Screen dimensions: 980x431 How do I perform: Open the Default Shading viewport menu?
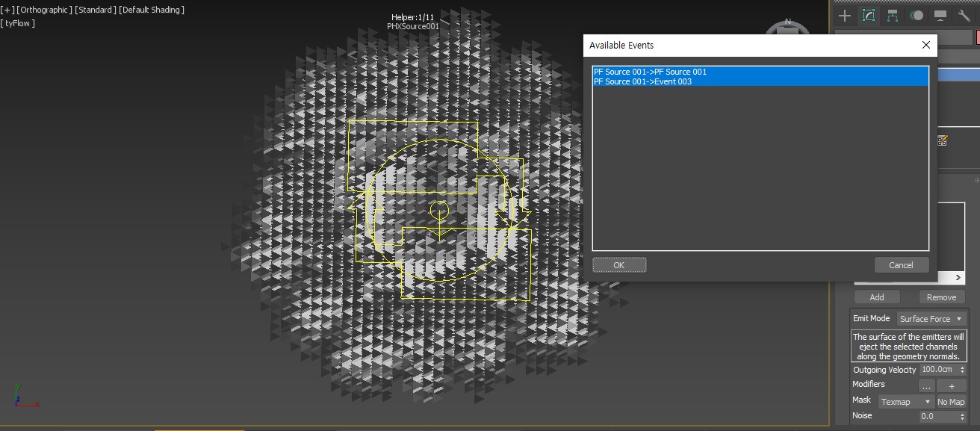152,10
